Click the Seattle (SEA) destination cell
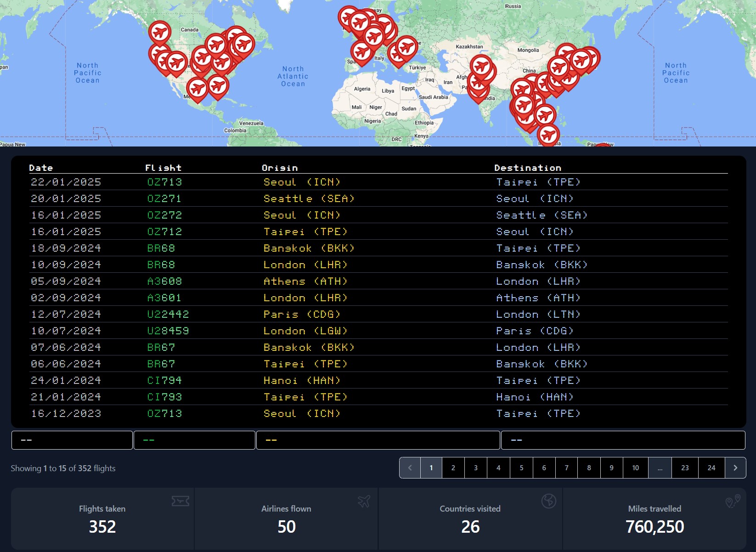Image resolution: width=756 pixels, height=552 pixels. [542, 215]
